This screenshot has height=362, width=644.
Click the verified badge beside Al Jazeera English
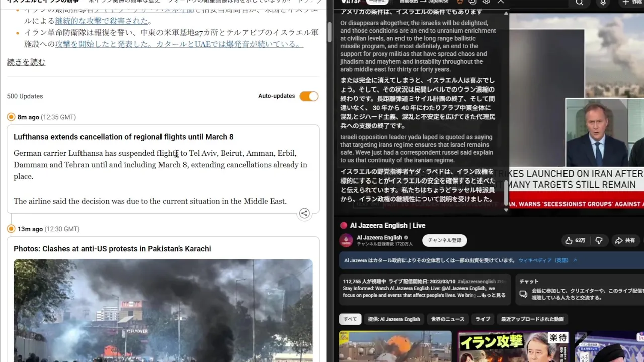406,238
